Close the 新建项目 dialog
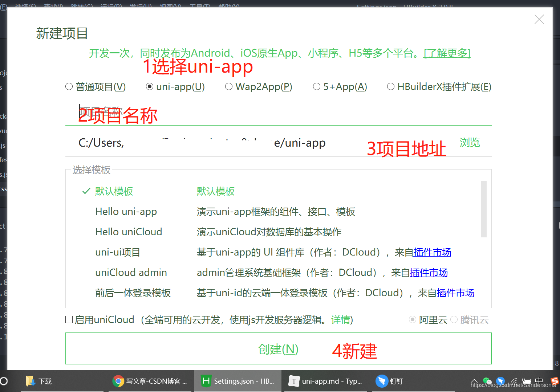This screenshot has height=392, width=560. click(x=539, y=19)
